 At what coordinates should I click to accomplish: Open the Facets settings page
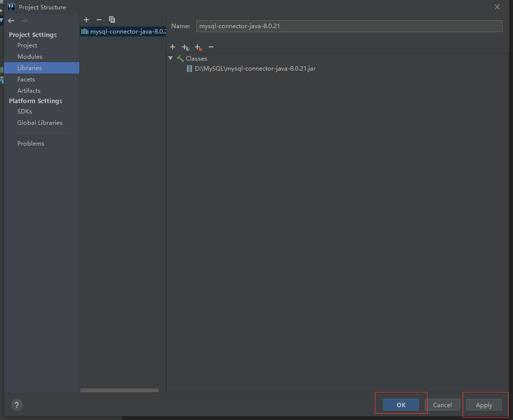point(26,79)
